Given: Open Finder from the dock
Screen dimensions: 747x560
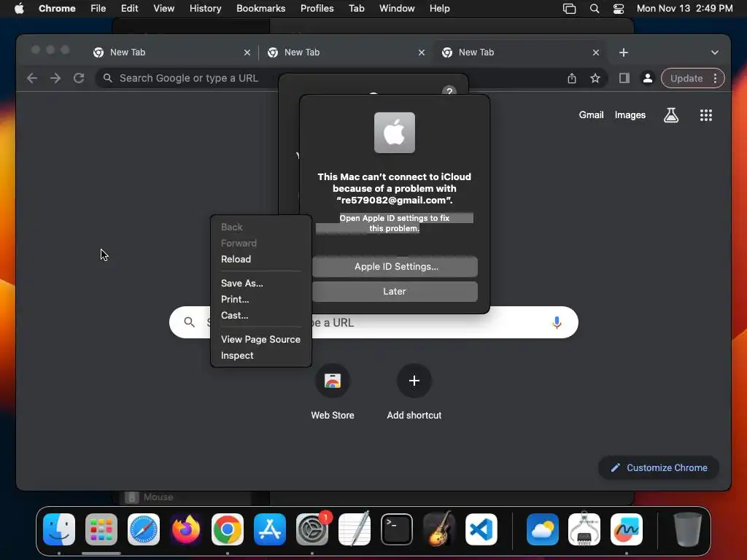Looking at the screenshot, I should pos(59,529).
